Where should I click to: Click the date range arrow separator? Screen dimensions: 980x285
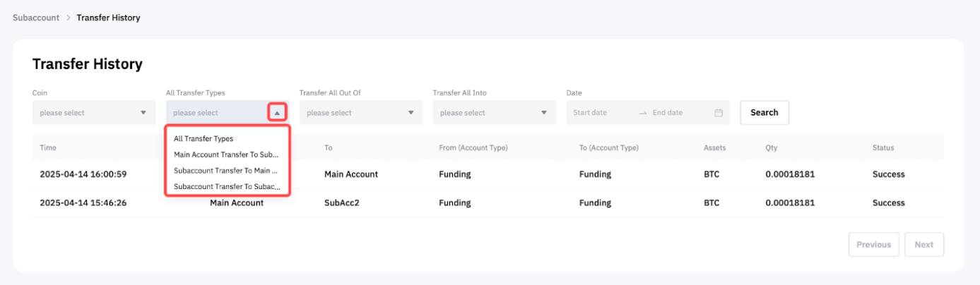tap(642, 113)
